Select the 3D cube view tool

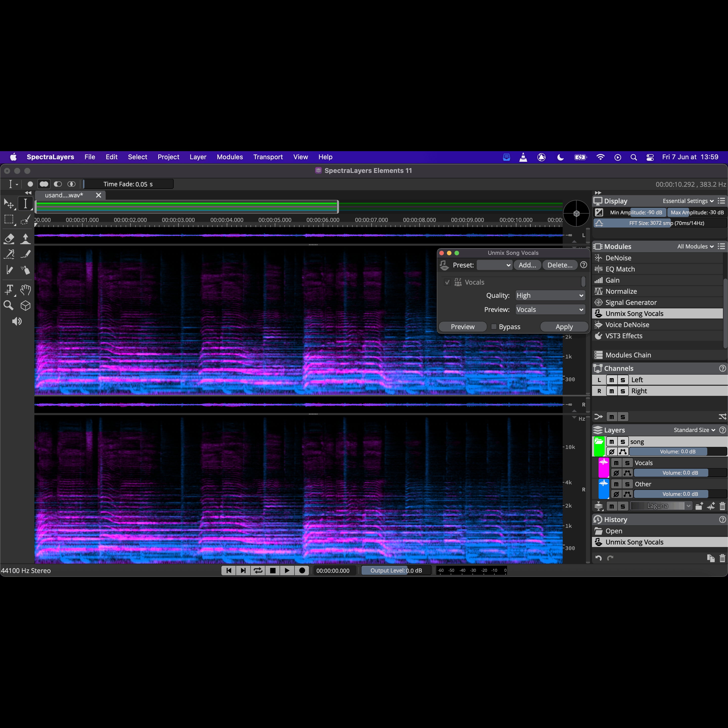coord(25,306)
